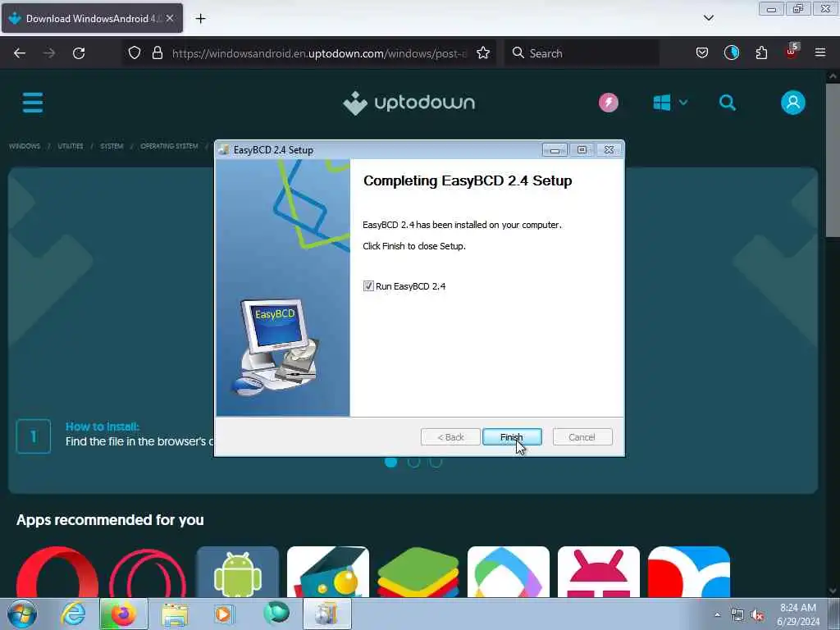Click the Finish button in EasyBCD Setup
840x630 pixels.
512,437
